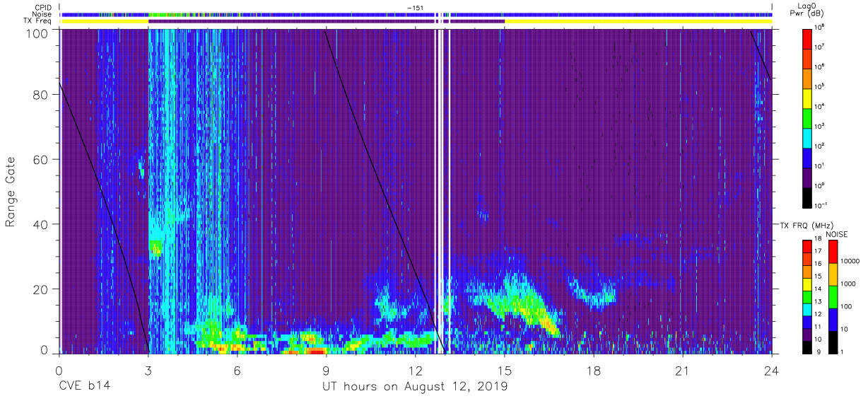This screenshot has height=401, width=868.
Task: Click the x-axis tick label '24'
Action: click(x=771, y=371)
